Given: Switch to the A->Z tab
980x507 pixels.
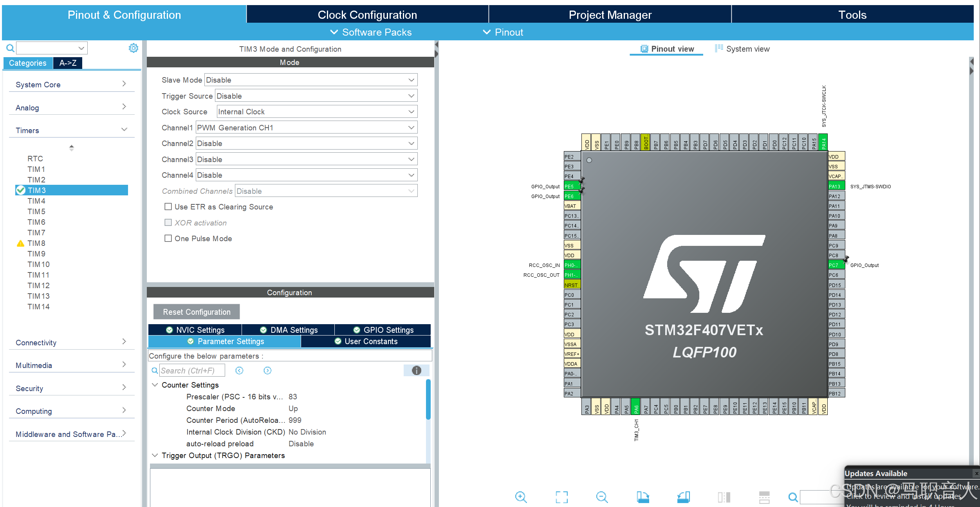Looking at the screenshot, I should pyautogui.click(x=68, y=63).
